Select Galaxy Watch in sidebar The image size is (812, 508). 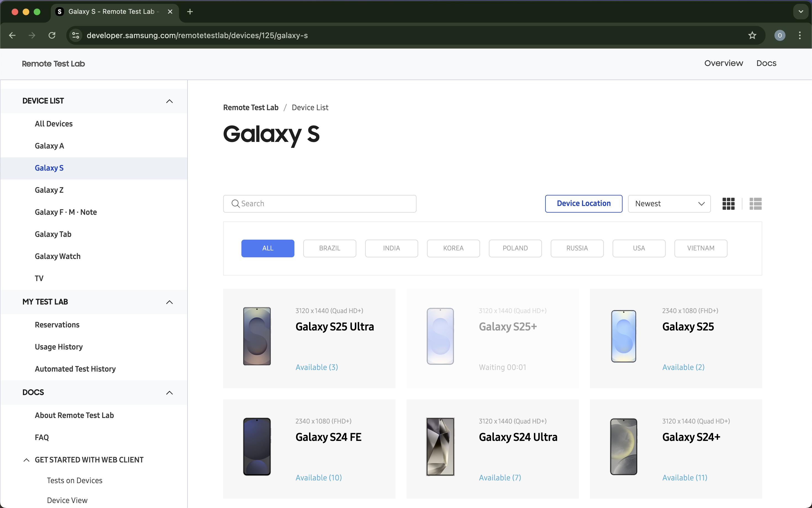click(57, 256)
